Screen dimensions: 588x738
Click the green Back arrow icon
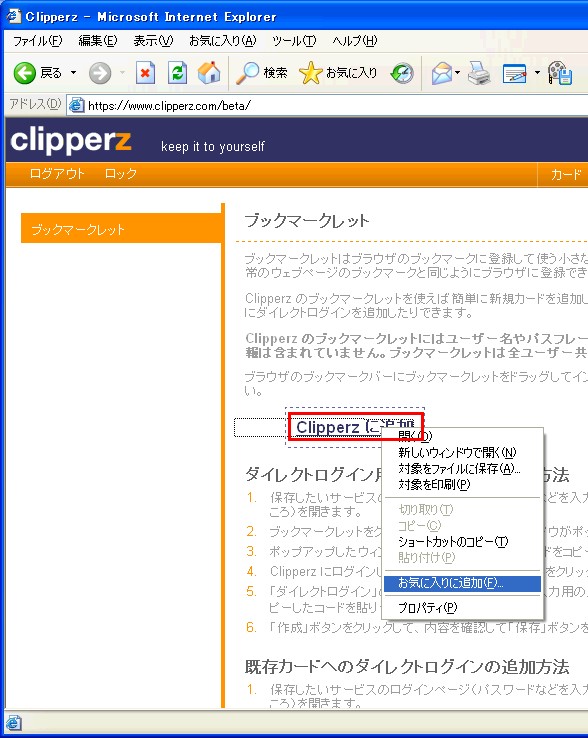pyautogui.click(x=24, y=73)
